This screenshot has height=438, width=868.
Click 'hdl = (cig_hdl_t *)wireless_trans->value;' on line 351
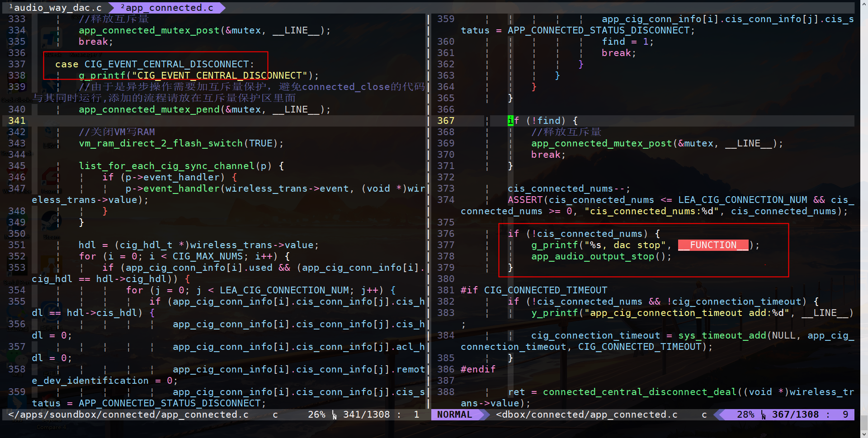199,245
